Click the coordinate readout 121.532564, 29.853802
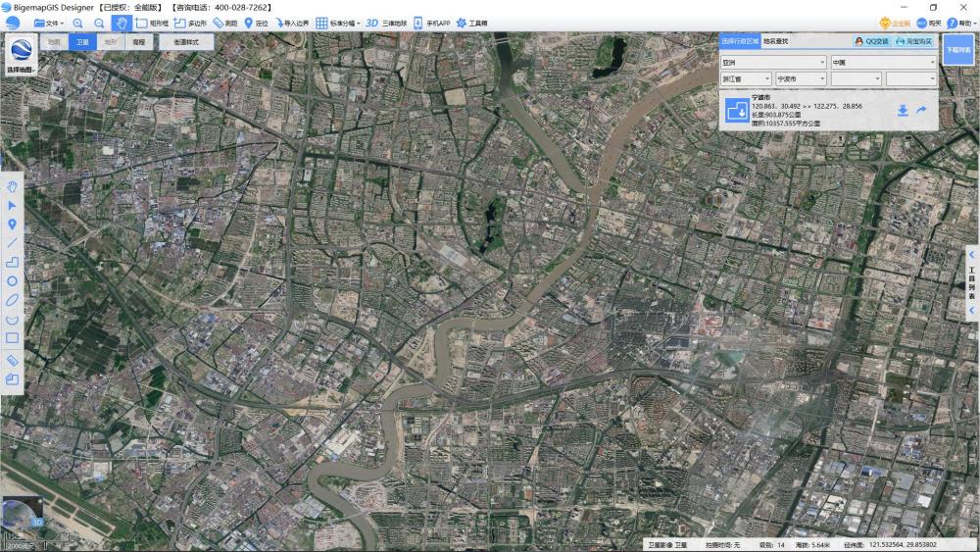980x552 pixels. 903,545
